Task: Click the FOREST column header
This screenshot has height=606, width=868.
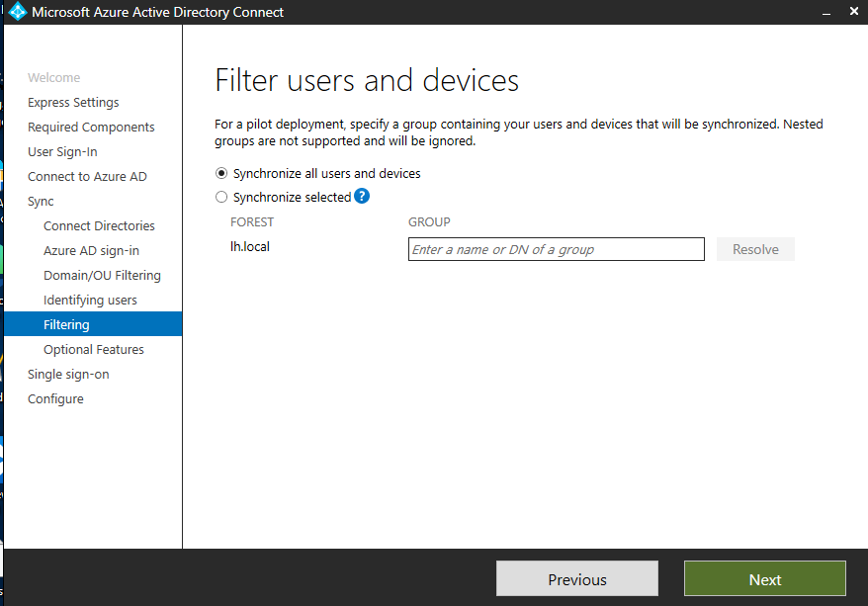Action: [252, 221]
